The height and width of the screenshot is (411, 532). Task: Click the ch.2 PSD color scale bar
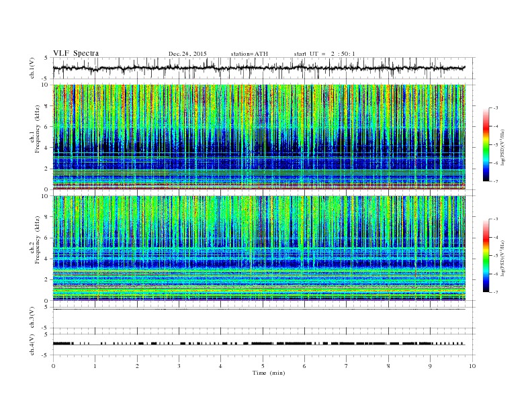[486, 255]
